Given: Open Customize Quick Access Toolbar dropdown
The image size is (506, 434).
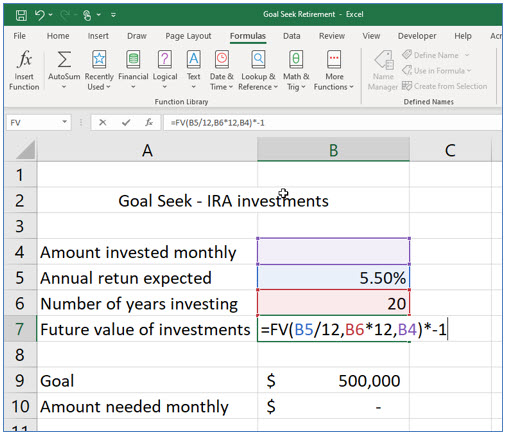Looking at the screenshot, I should (113, 15).
